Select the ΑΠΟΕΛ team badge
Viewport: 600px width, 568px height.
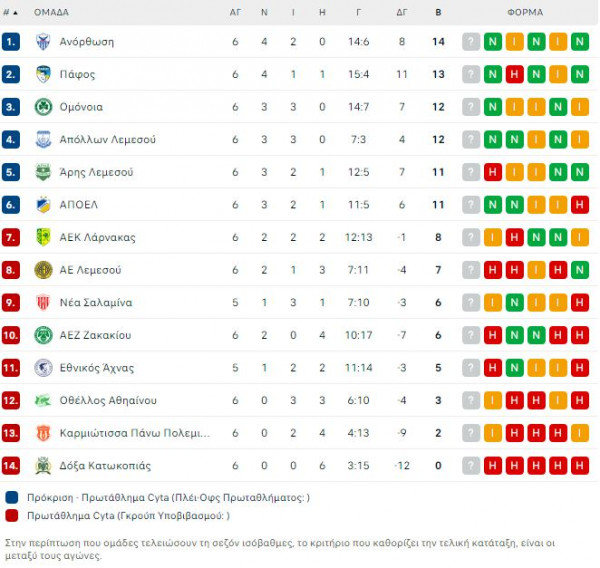pos(43,205)
